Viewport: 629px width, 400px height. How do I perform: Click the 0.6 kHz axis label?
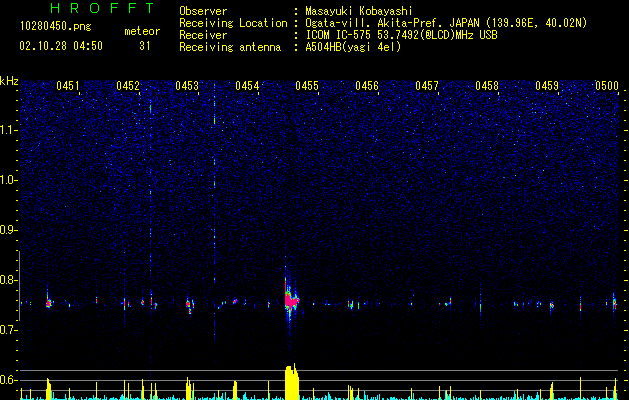tap(8, 380)
